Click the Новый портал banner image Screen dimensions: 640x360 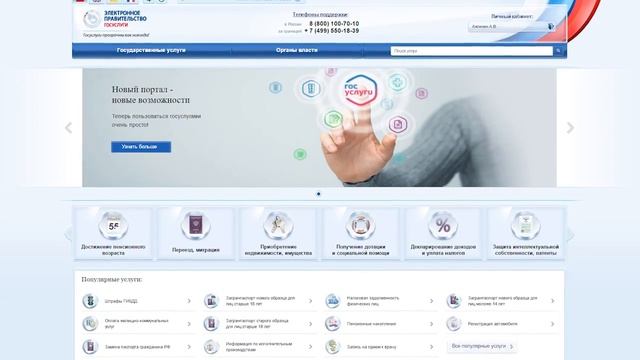[319, 127]
